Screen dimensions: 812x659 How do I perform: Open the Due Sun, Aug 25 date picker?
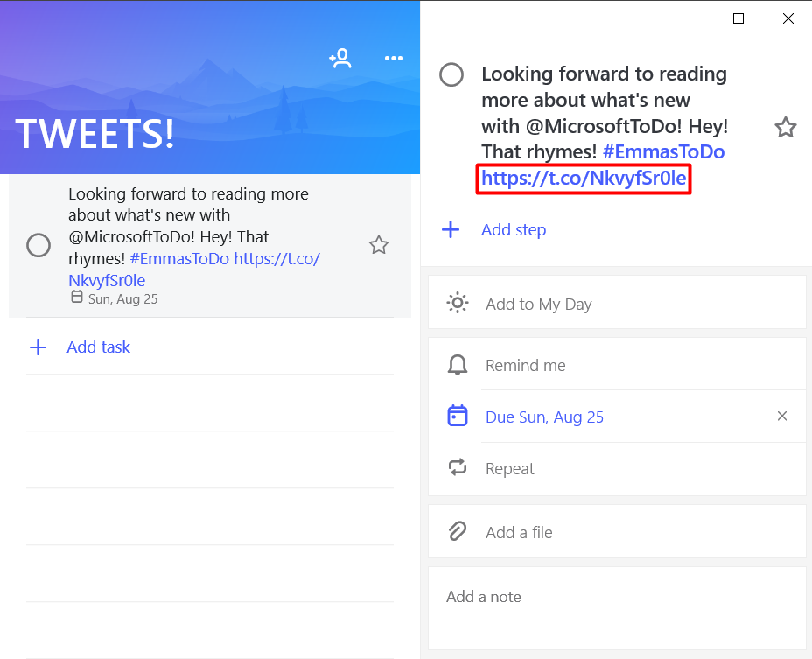(x=544, y=417)
